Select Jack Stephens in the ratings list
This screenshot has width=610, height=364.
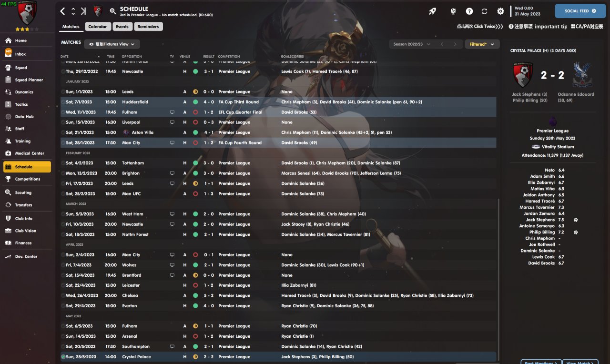point(540,220)
